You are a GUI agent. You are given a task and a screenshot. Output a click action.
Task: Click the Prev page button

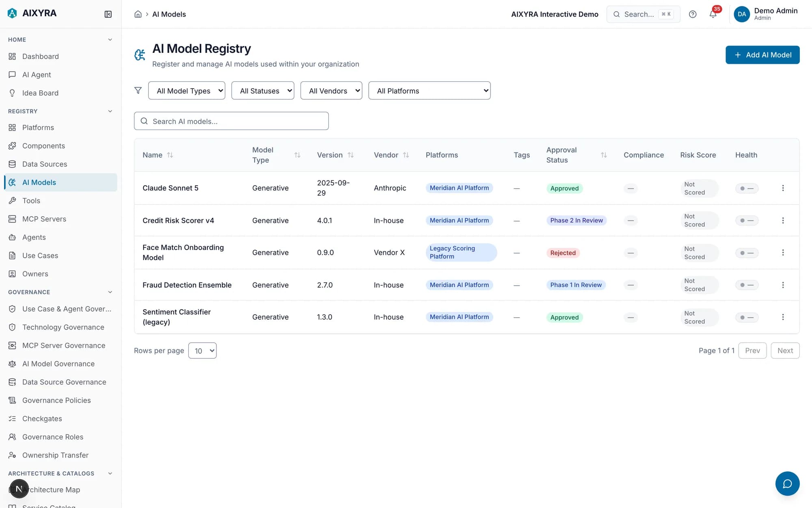(752, 350)
